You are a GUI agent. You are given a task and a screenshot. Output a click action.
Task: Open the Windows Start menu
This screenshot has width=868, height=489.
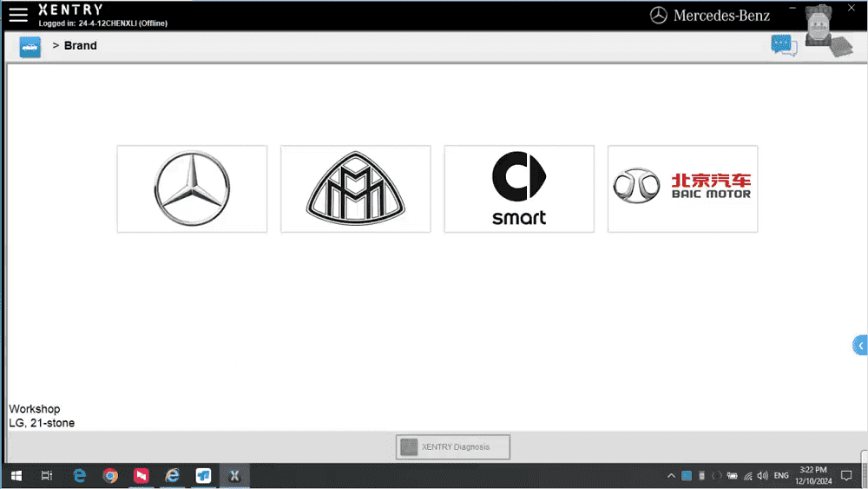tap(16, 476)
